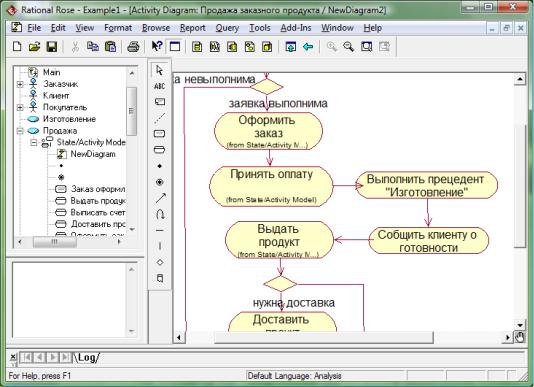Click diagram vertical scrollbar down arrow
Image resolution: width=534 pixels, height=387 pixels.
[520, 325]
